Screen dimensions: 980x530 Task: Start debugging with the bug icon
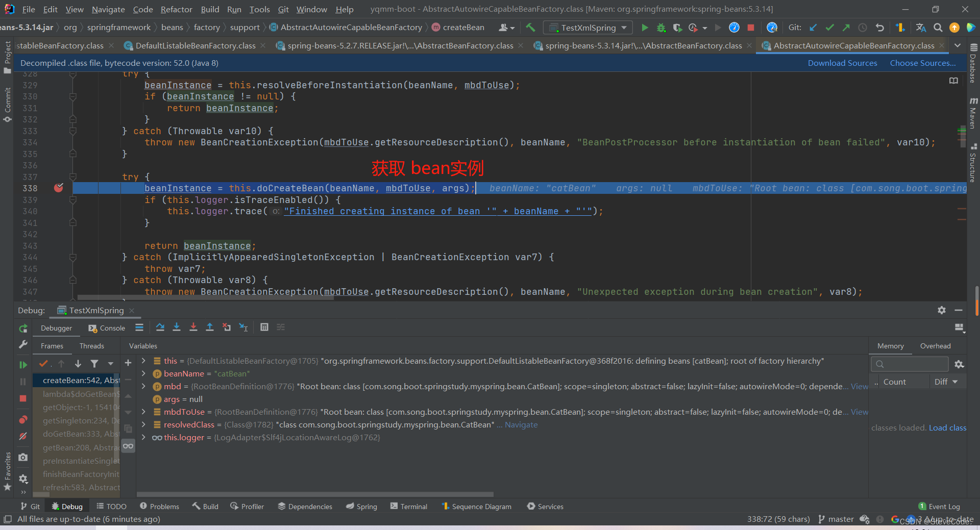661,28
